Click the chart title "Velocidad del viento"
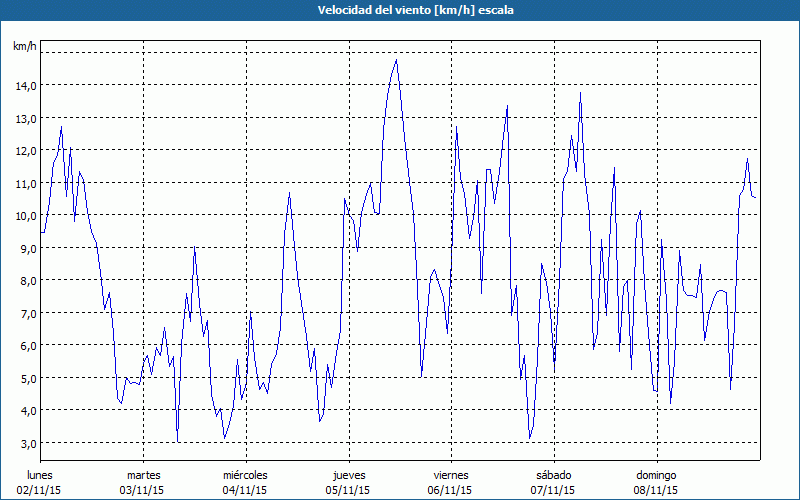800x500 pixels. click(x=400, y=10)
